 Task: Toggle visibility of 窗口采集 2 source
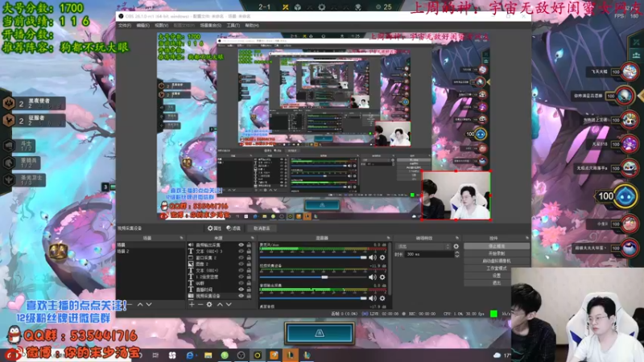[241, 257]
